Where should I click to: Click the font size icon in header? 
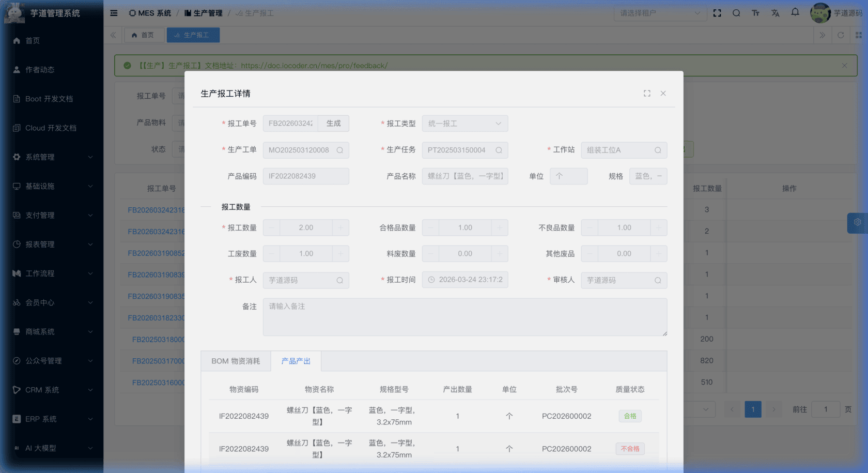pyautogui.click(x=756, y=13)
